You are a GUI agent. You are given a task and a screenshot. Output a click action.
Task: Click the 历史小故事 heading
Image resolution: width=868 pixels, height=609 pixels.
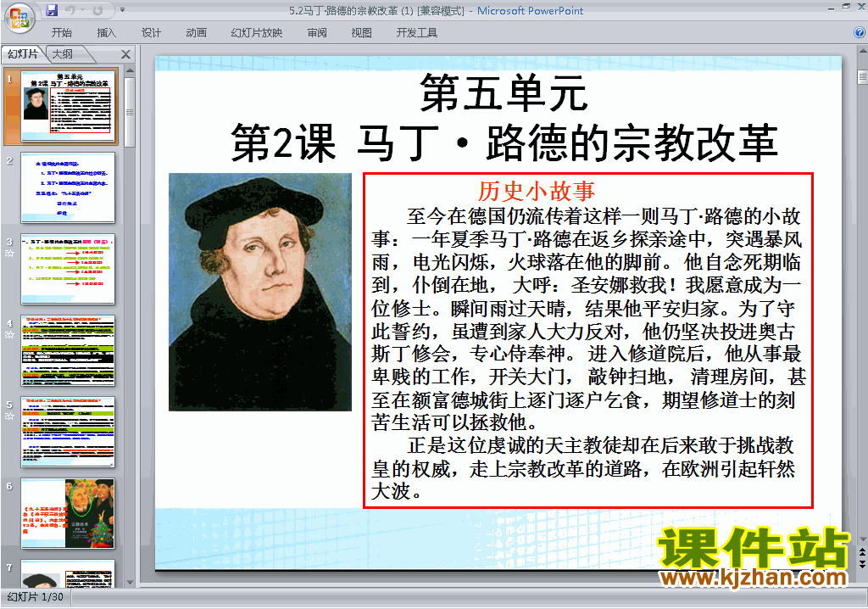click(537, 191)
